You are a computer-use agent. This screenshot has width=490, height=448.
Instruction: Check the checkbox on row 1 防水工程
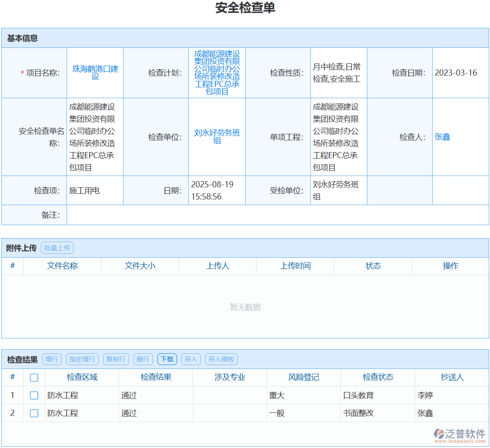[x=34, y=395]
